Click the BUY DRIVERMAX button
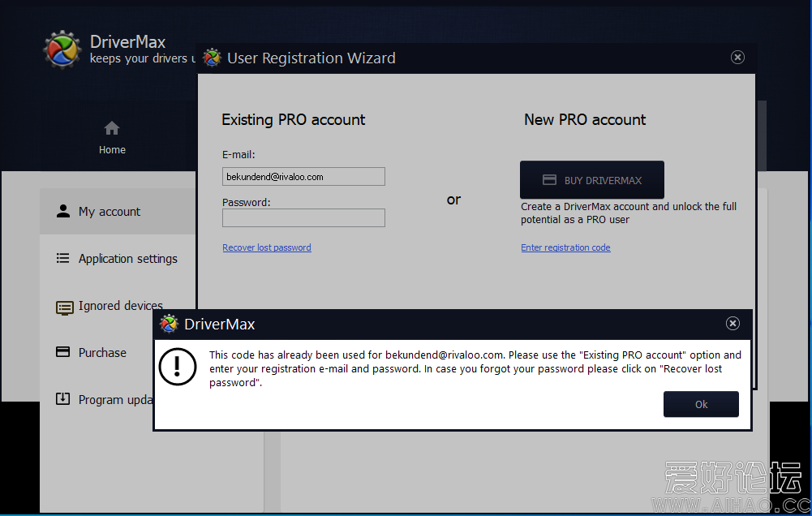This screenshot has height=516, width=812. pyautogui.click(x=592, y=180)
